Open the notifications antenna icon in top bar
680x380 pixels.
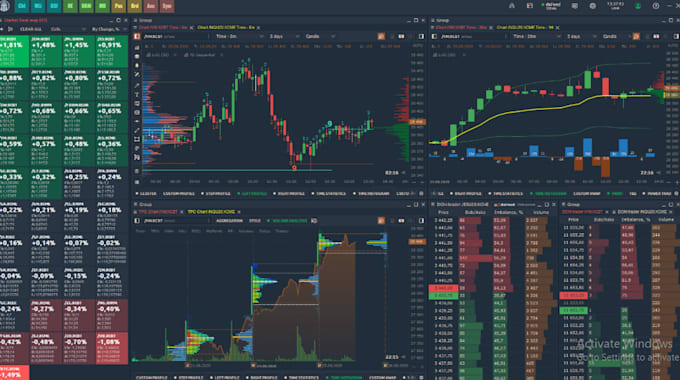[x=512, y=6]
